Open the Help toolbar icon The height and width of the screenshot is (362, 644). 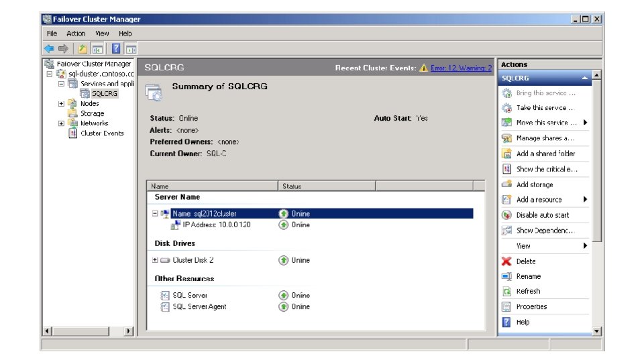click(116, 49)
